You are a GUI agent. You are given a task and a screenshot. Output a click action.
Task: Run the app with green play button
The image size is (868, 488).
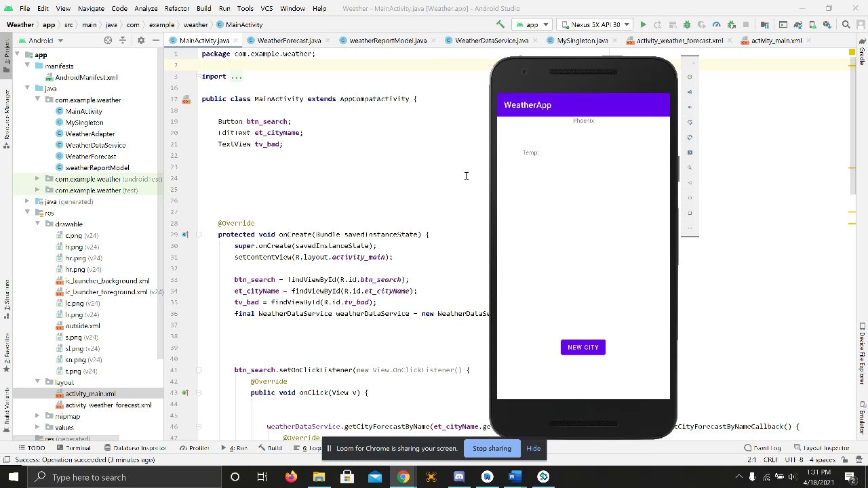[643, 24]
